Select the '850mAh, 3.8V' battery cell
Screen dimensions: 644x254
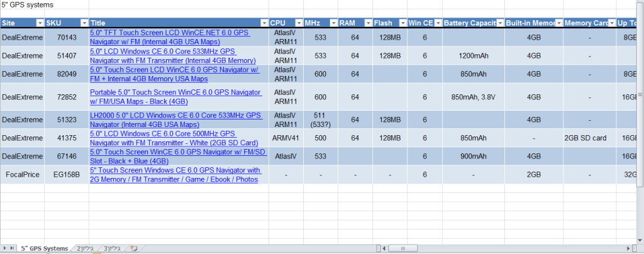click(473, 97)
